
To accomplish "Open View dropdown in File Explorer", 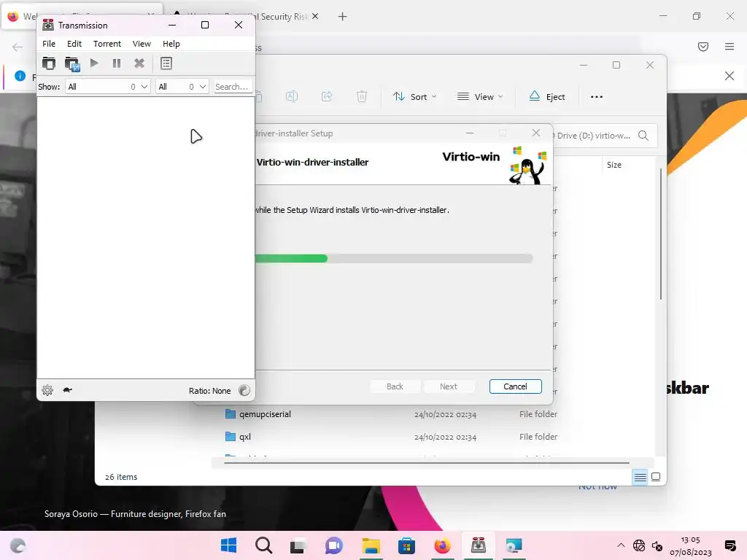I will 480,97.
